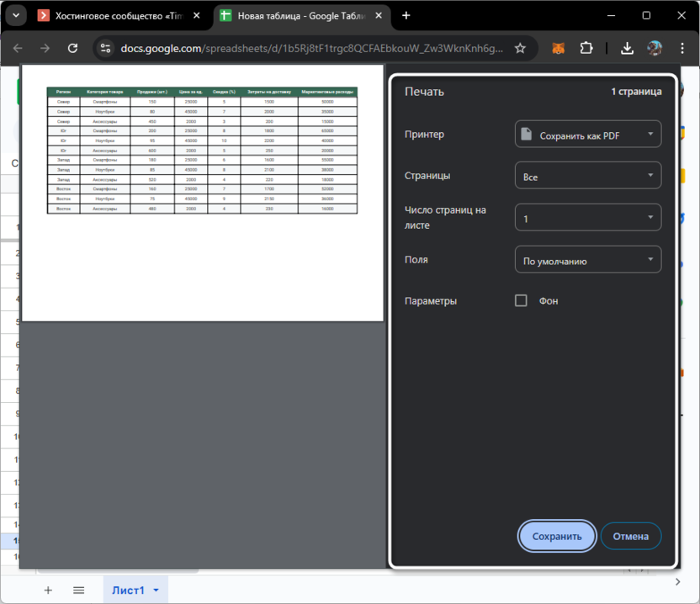This screenshot has height=604, width=700.
Task: Add a new sheet with plus icon
Action: point(48,591)
